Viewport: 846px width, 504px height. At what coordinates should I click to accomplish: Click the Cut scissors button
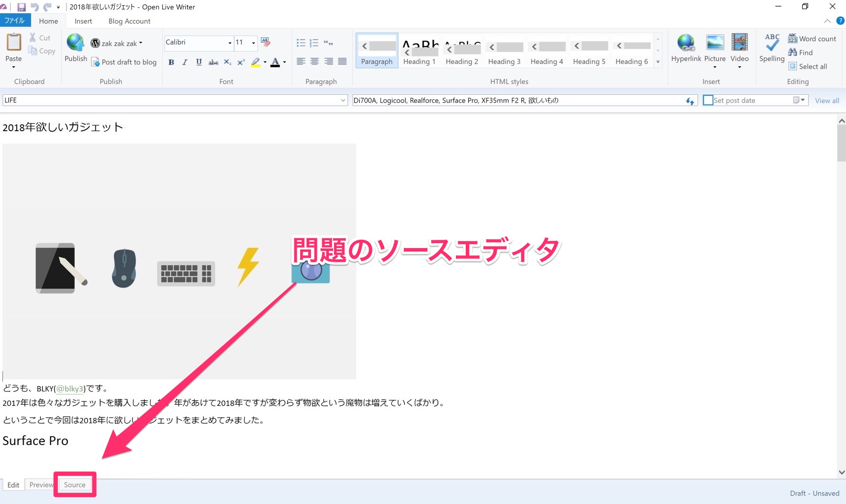pyautogui.click(x=40, y=38)
